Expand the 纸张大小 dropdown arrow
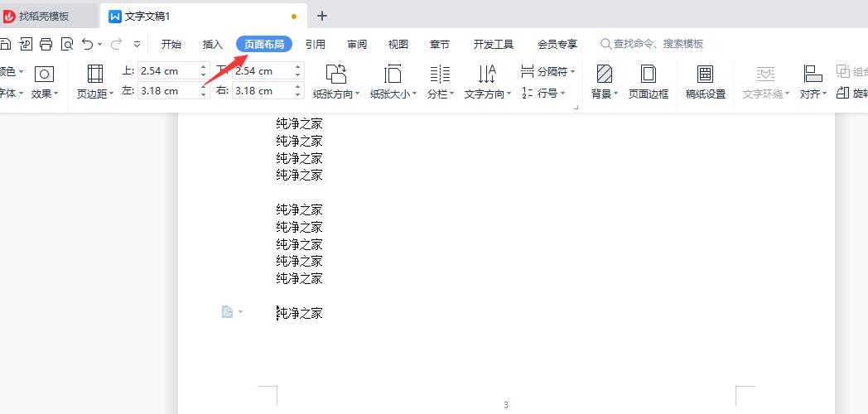This screenshot has width=868, height=414. (414, 94)
